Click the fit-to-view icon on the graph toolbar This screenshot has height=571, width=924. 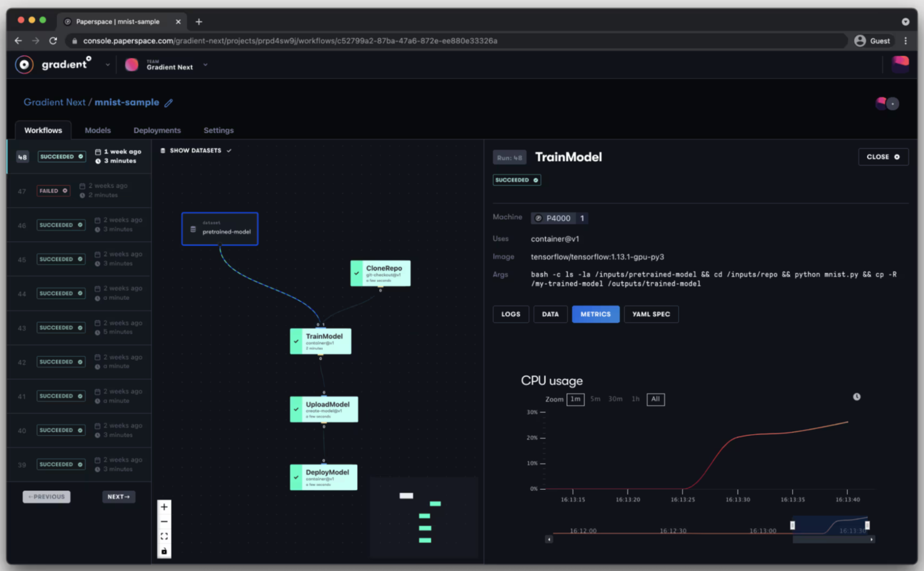point(164,536)
